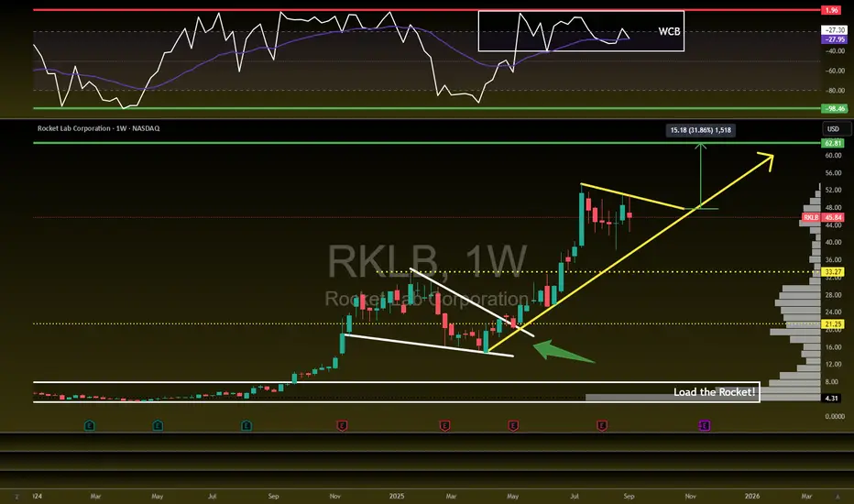The height and width of the screenshot is (504, 854).
Task: Select the yellow 21.25 level label
Action: tap(833, 324)
